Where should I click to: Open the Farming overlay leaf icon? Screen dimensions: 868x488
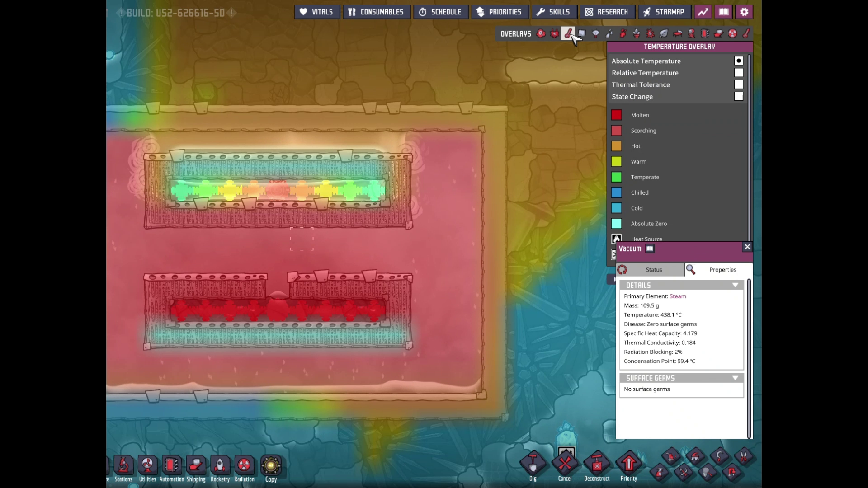coord(664,33)
